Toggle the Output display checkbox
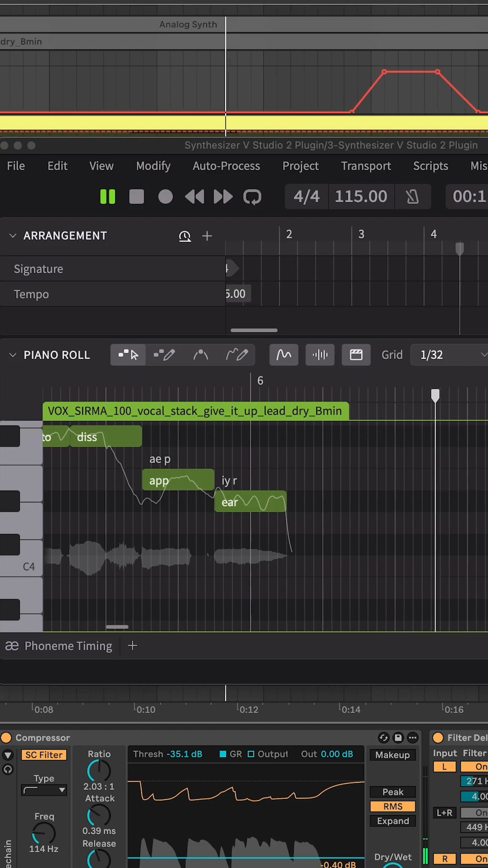Screen dimensions: 488x868 coord(251,754)
